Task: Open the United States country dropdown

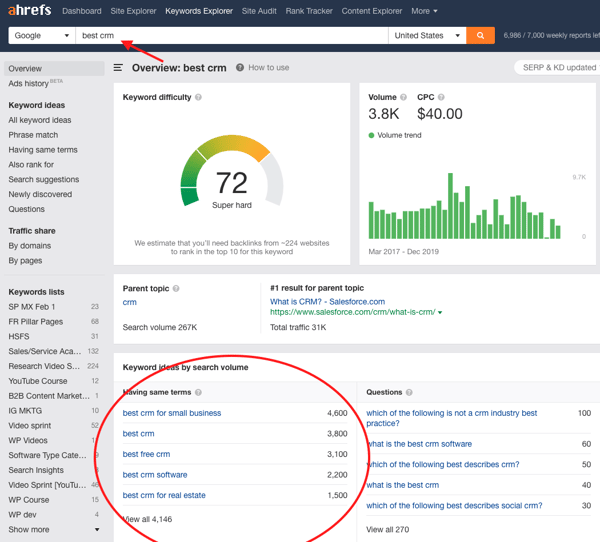Action: (x=427, y=35)
